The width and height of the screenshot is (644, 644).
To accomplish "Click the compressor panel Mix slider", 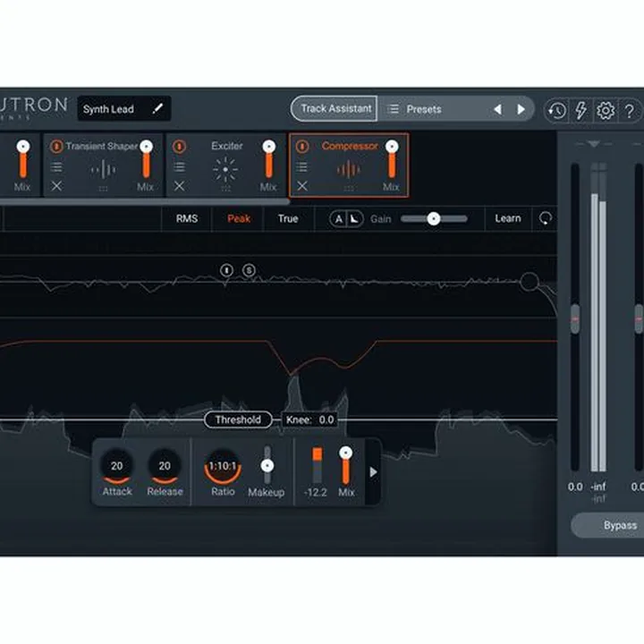I will [346, 467].
